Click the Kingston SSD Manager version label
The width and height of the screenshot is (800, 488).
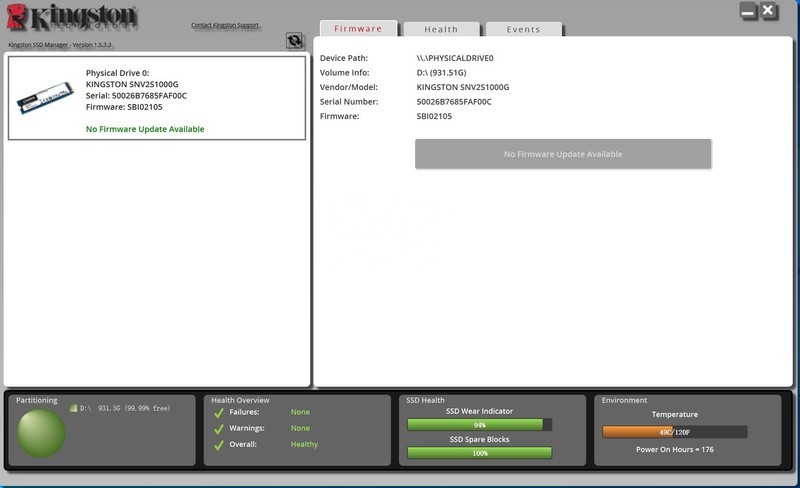60,45
